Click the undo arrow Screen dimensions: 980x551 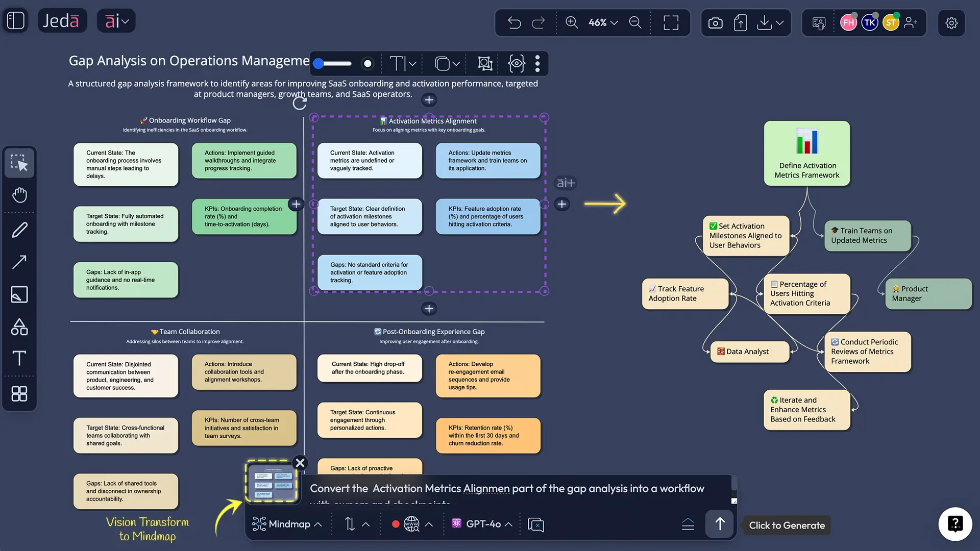[x=514, y=22]
